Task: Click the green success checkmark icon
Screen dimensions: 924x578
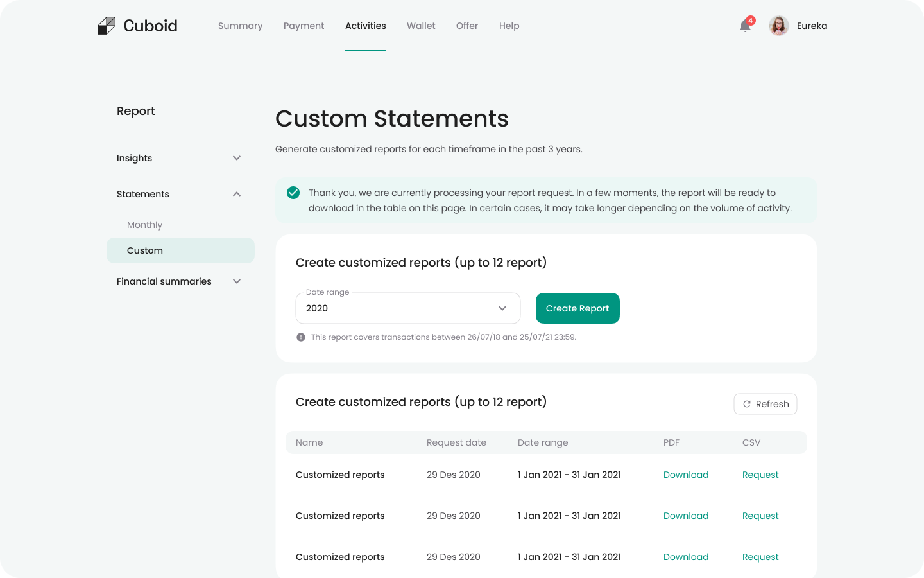Action: (293, 191)
